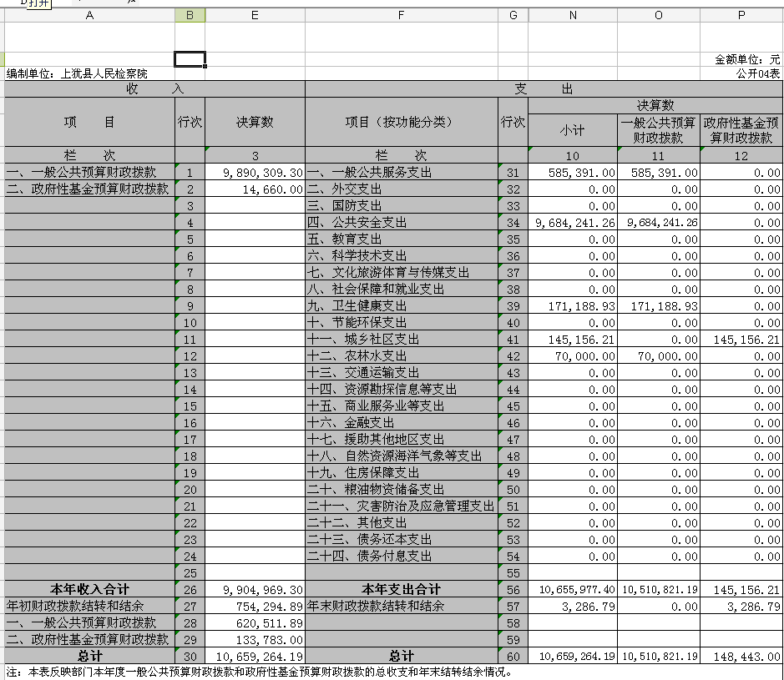Select column E header

(x=255, y=16)
